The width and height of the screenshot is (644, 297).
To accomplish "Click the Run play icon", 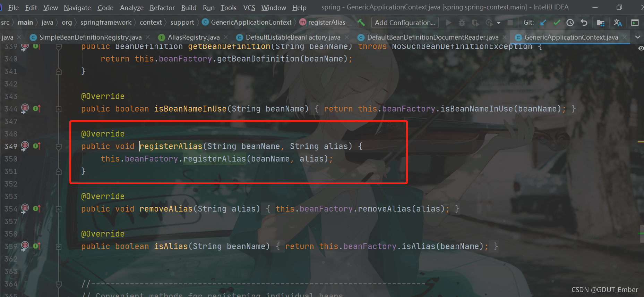I will point(449,23).
